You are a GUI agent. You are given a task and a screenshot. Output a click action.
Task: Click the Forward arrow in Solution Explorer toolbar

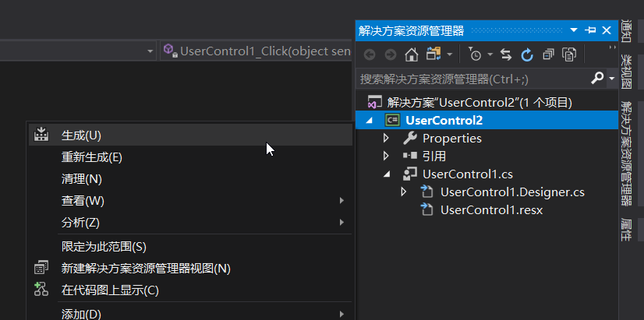click(x=390, y=55)
